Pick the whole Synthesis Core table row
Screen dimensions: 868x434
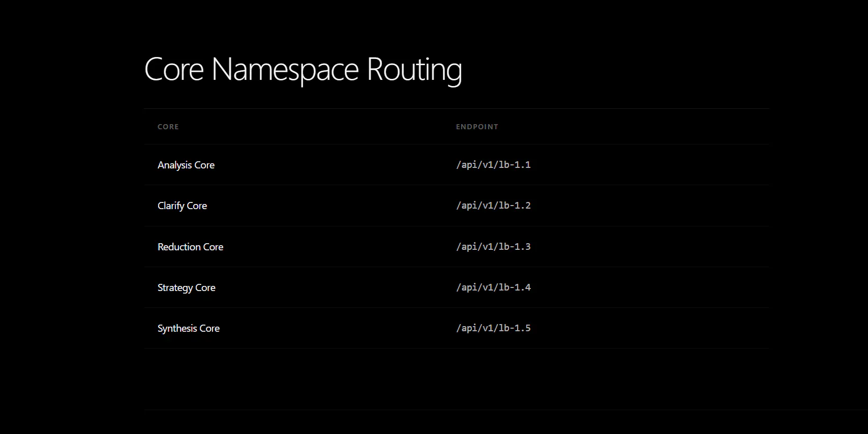(457, 328)
